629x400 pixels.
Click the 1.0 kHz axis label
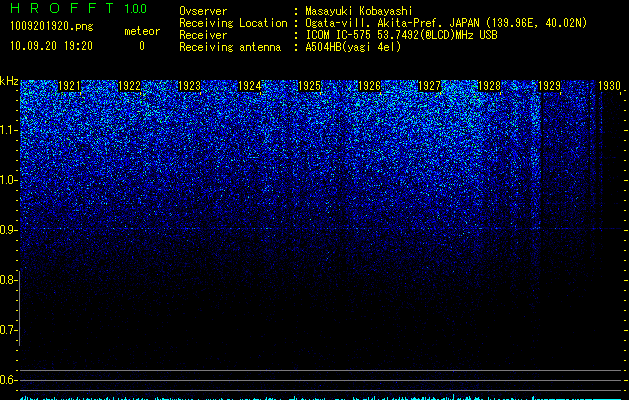tap(7, 180)
